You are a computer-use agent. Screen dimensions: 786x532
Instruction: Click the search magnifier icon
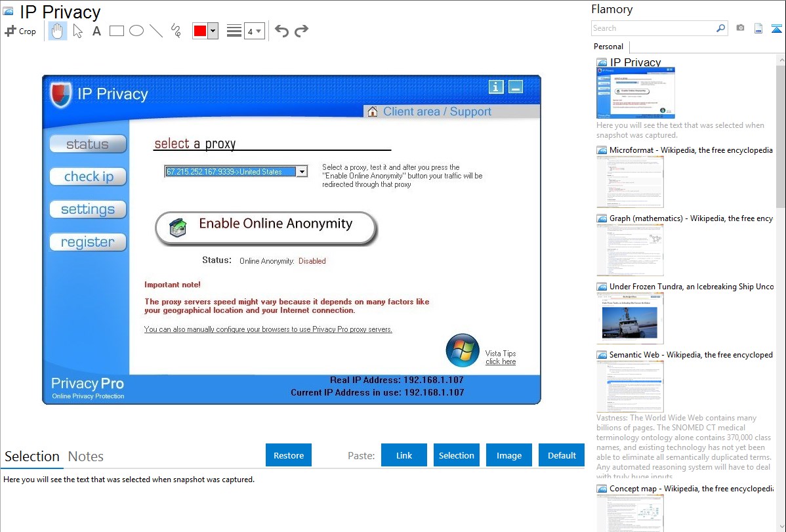point(720,28)
